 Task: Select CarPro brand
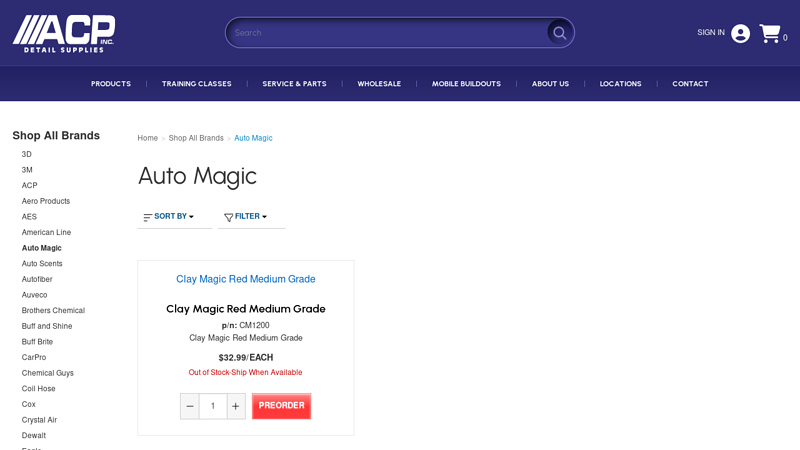click(34, 358)
